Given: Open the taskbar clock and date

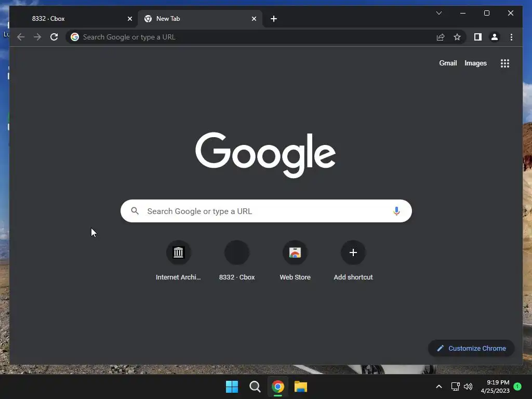Looking at the screenshot, I should click(495, 387).
